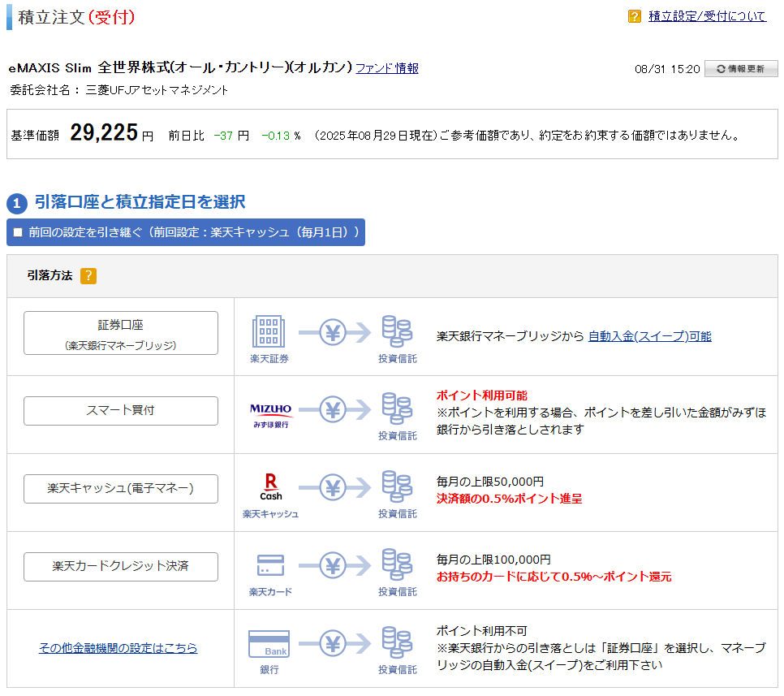Click the 基準価額 29,225 value
The width and height of the screenshot is (784, 696).
[x=104, y=133]
